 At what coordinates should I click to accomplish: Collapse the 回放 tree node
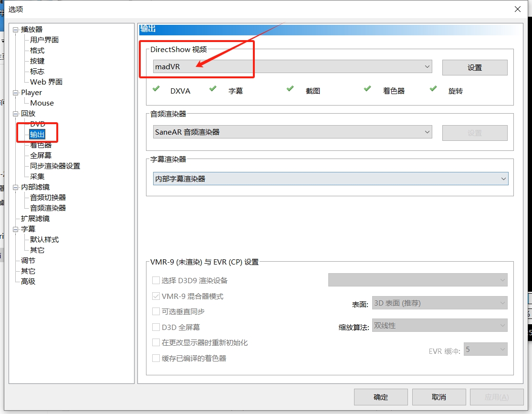[15, 114]
